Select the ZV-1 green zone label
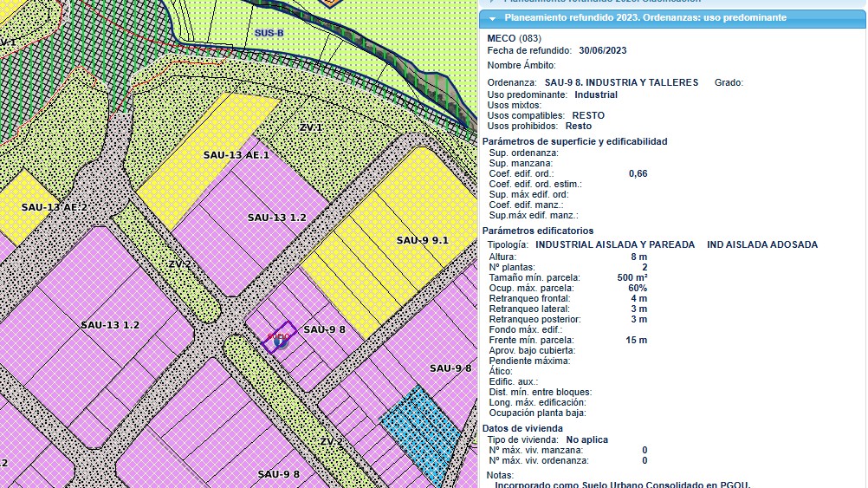Screen dimensions: 868x488 310,127
